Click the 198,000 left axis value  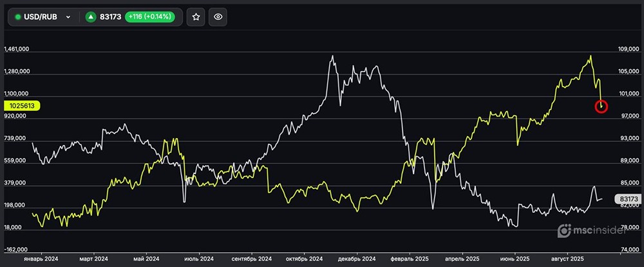tap(15, 205)
